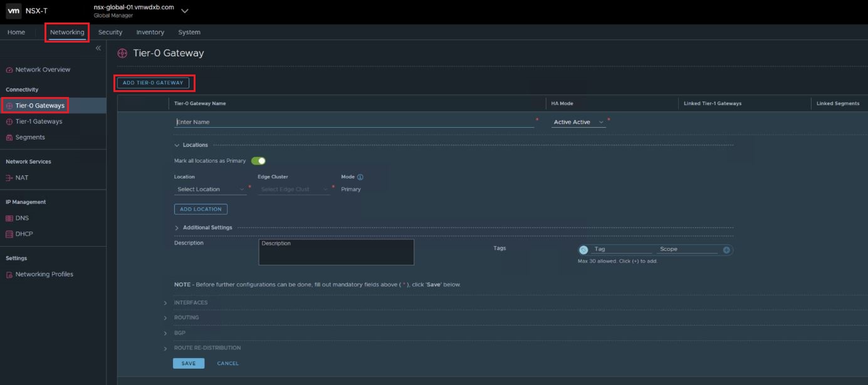This screenshot has width=868, height=385.
Task: Switch to the Security tab
Action: coord(110,32)
